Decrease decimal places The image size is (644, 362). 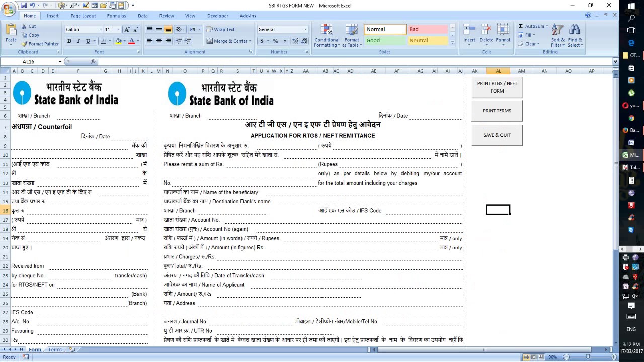click(303, 41)
